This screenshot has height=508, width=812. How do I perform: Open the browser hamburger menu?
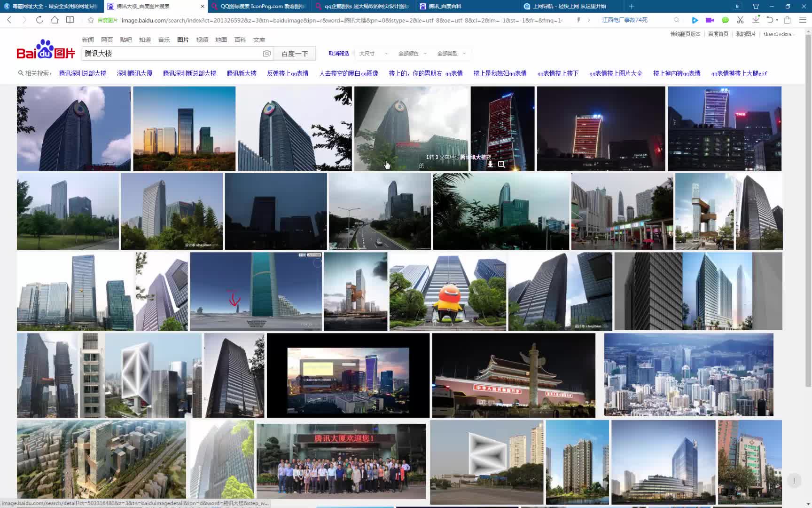point(803,20)
